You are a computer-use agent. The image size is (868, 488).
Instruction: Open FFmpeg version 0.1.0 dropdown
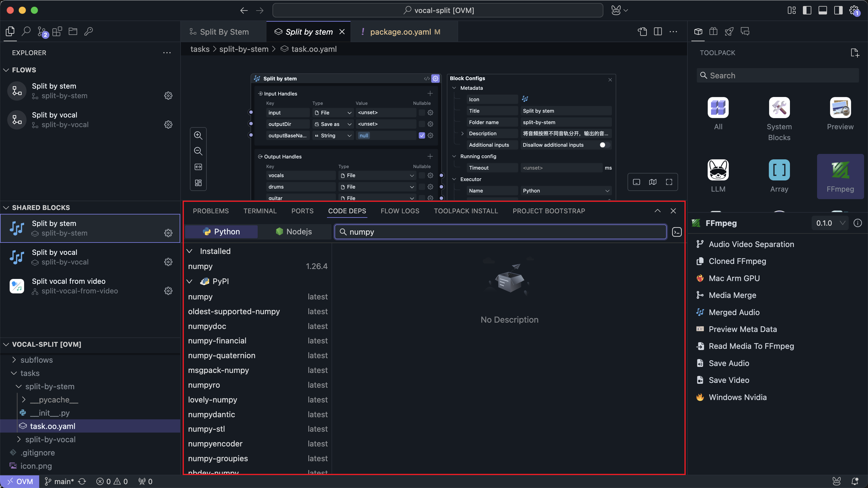click(x=830, y=223)
